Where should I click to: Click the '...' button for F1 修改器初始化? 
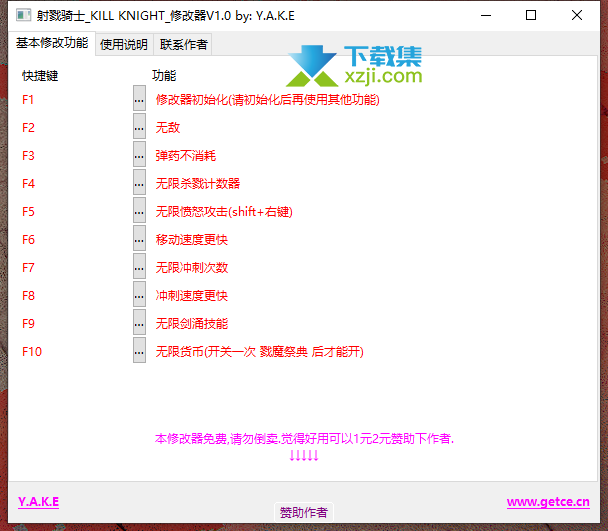click(139, 98)
